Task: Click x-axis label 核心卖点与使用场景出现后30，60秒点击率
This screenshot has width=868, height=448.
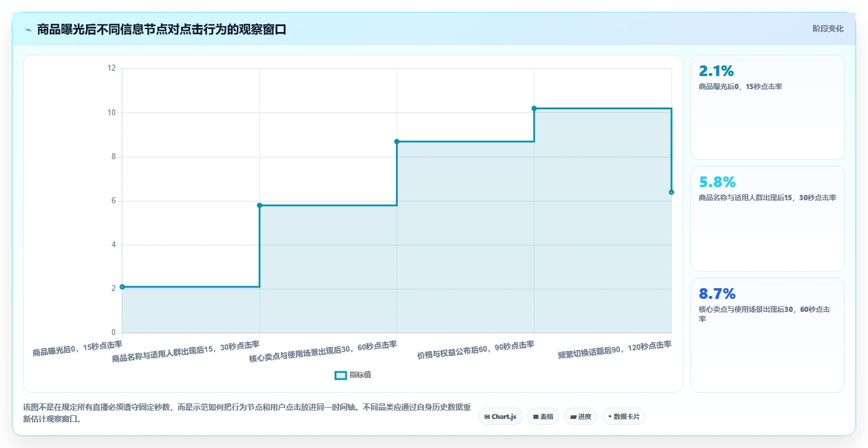Action: (x=323, y=351)
